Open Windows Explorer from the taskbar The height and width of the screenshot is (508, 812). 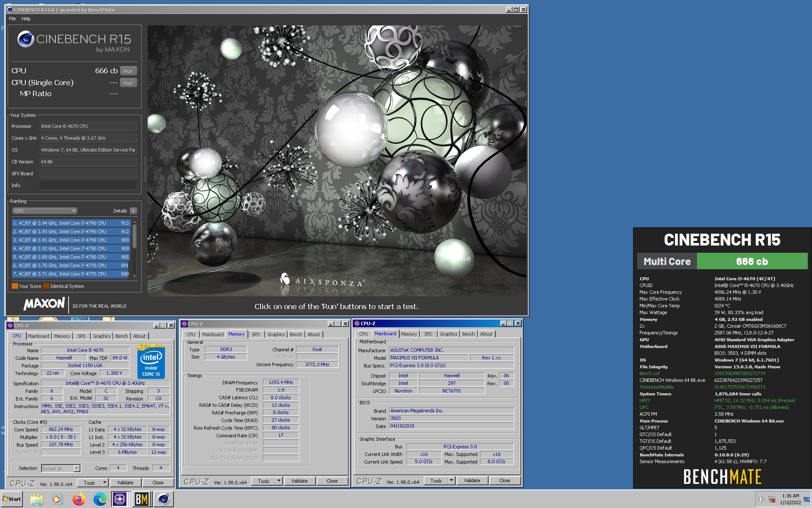[37, 500]
